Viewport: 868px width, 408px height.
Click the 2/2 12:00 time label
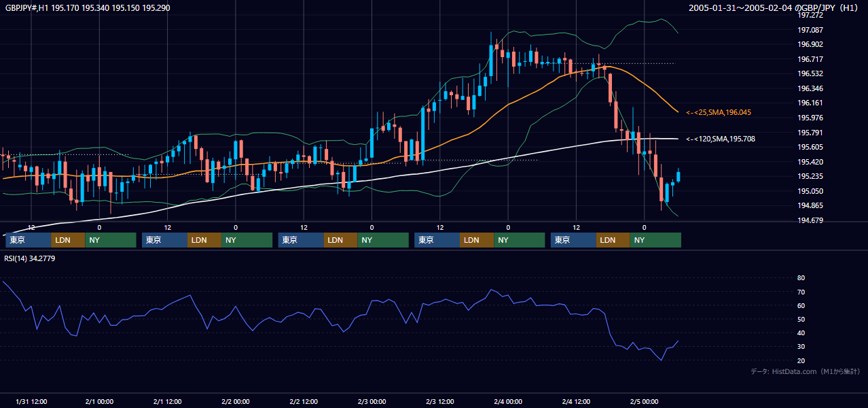pos(304,401)
